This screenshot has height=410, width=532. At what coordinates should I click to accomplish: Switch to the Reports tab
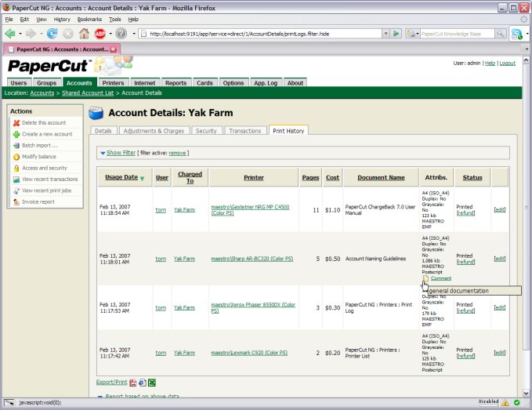pyautogui.click(x=176, y=83)
